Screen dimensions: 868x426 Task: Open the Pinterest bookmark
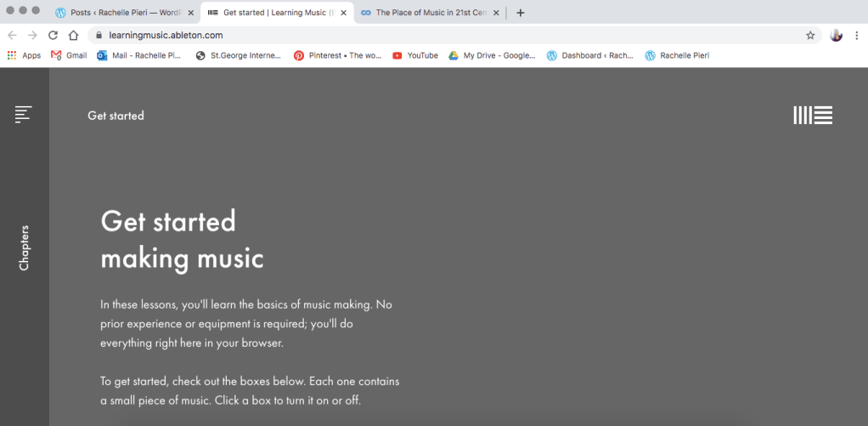[x=337, y=55]
